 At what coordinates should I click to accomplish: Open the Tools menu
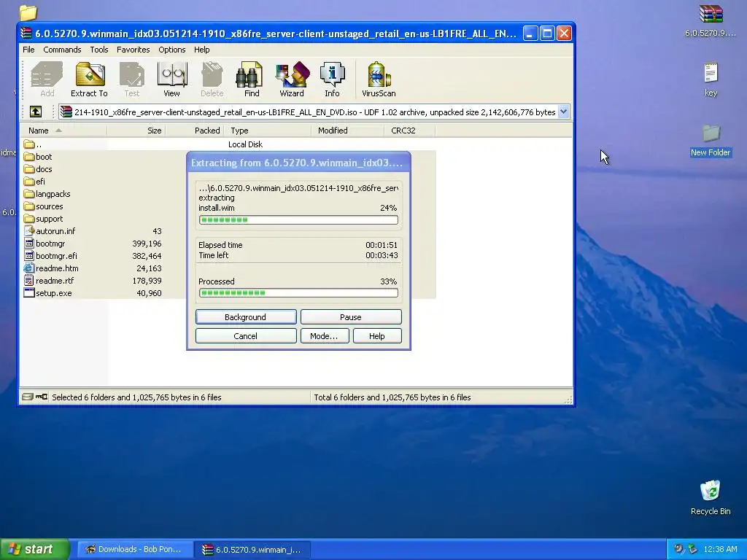[99, 50]
